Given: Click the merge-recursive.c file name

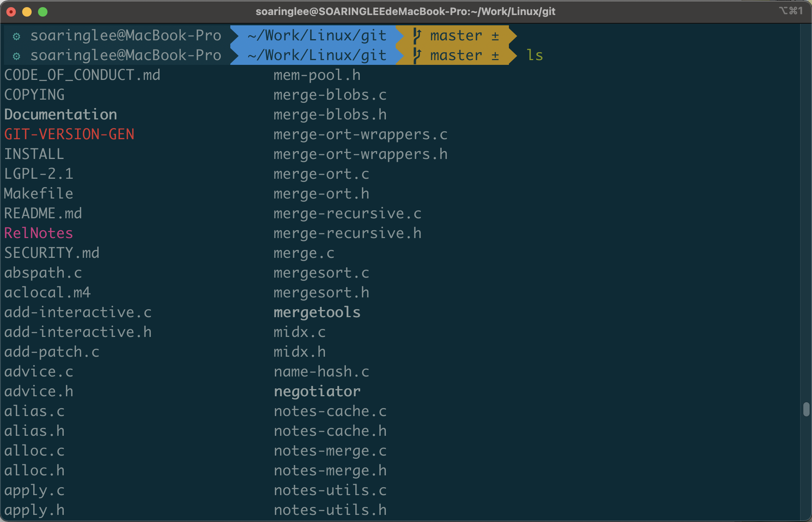Looking at the screenshot, I should pyautogui.click(x=348, y=214).
